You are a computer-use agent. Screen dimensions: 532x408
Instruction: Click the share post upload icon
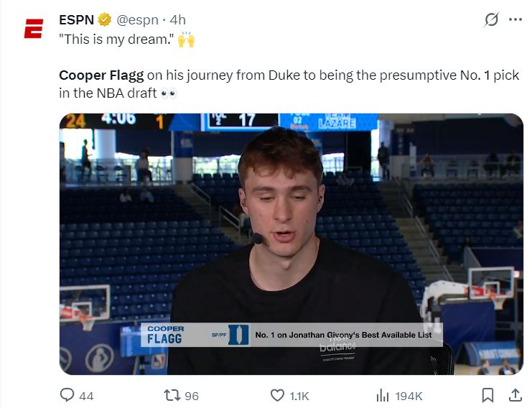point(515,395)
